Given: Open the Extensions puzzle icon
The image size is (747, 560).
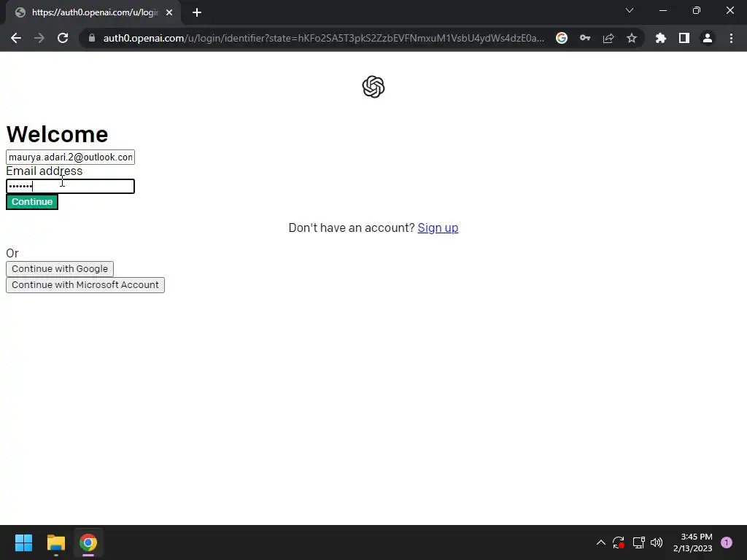Looking at the screenshot, I should [661, 38].
